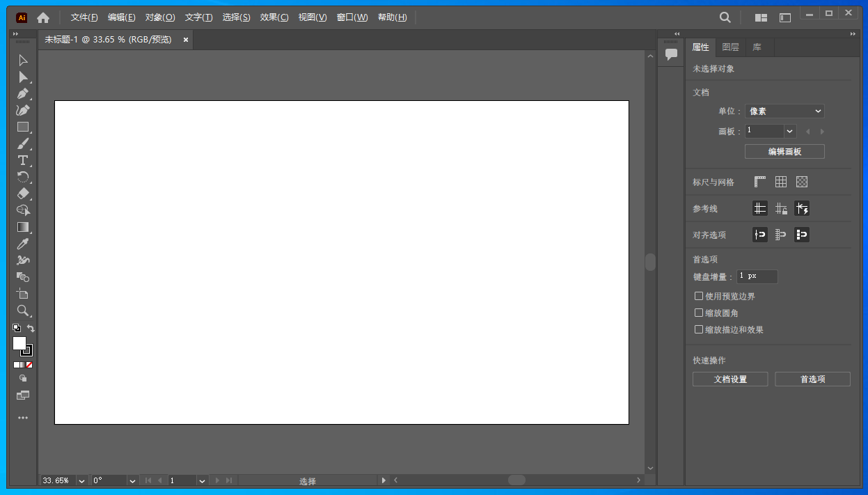
Task: Select the Eraser tool
Action: [x=22, y=194]
